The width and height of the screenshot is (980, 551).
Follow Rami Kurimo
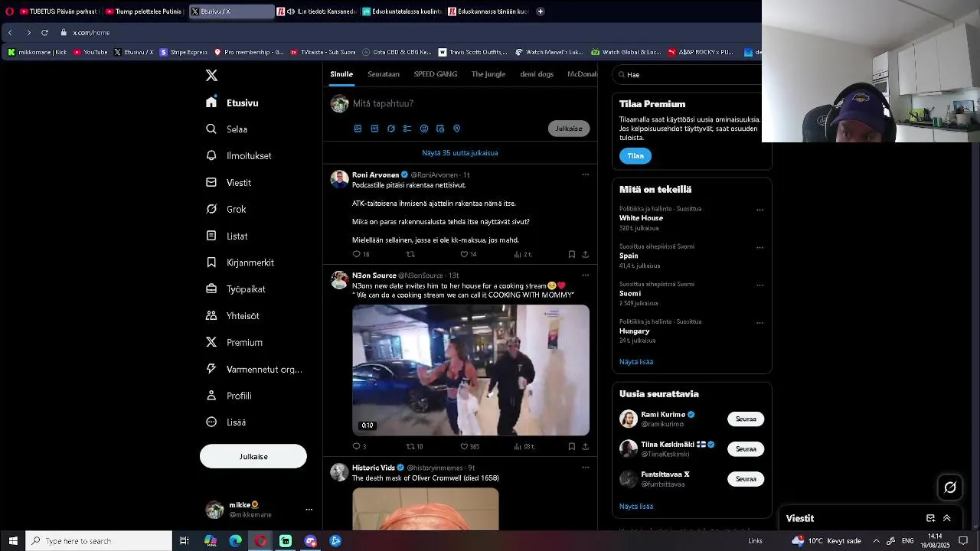coord(746,419)
